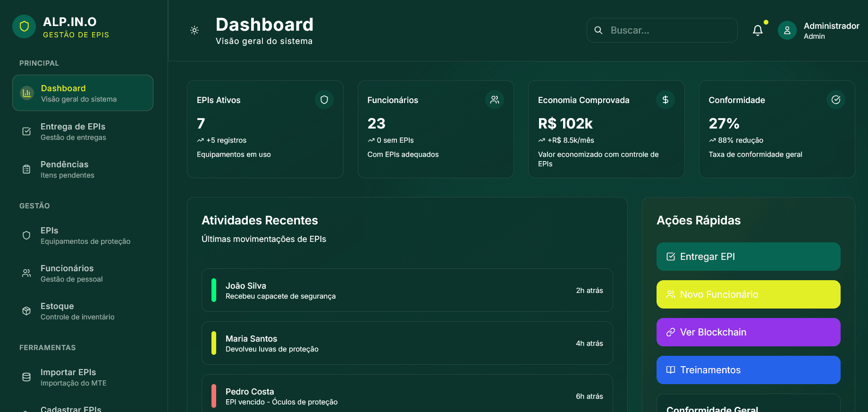
Task: Click the users icon inside the Novo Funcionário button
Action: 671,294
